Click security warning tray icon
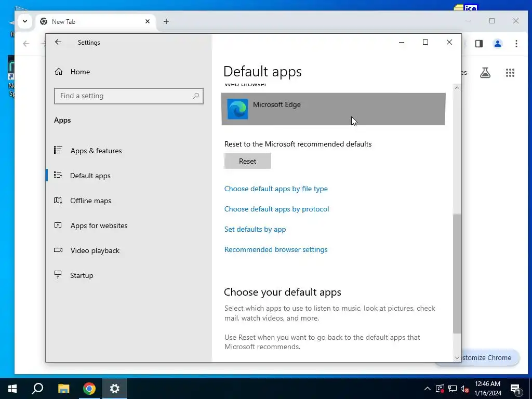The width and height of the screenshot is (532, 399). (x=440, y=389)
